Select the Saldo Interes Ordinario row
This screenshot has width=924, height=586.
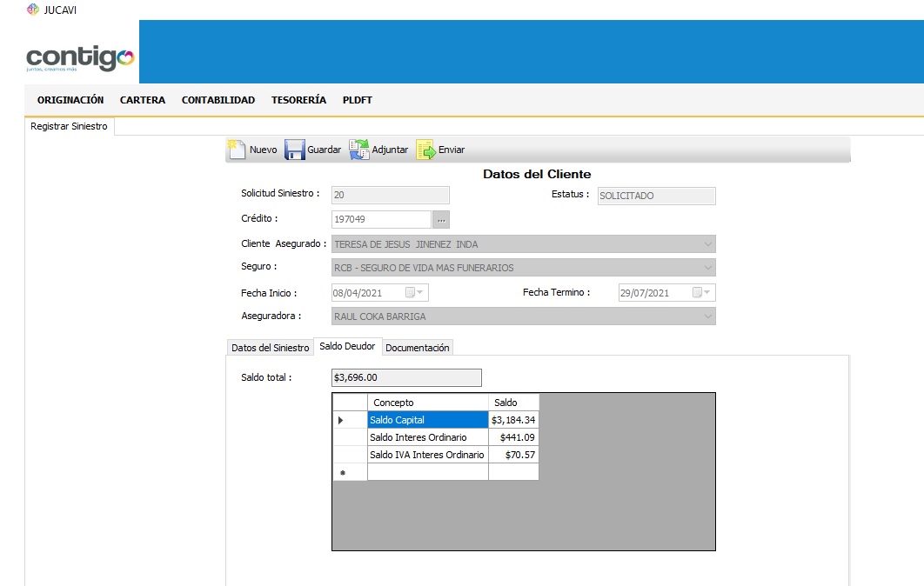[426, 437]
